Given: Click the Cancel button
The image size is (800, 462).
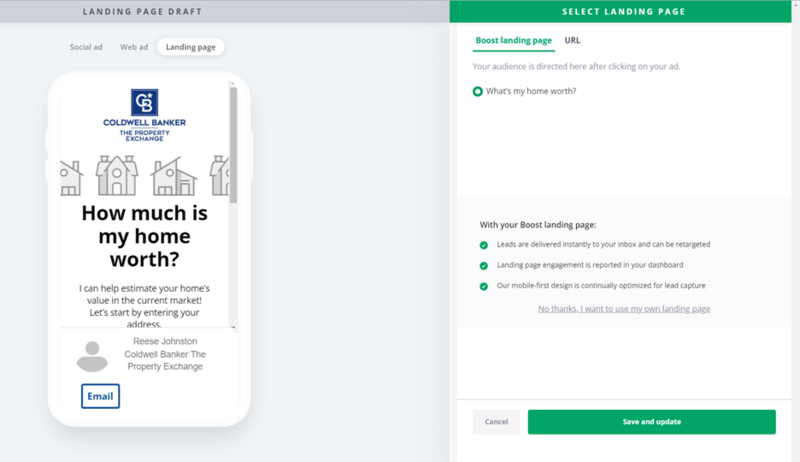Looking at the screenshot, I should tap(496, 422).
